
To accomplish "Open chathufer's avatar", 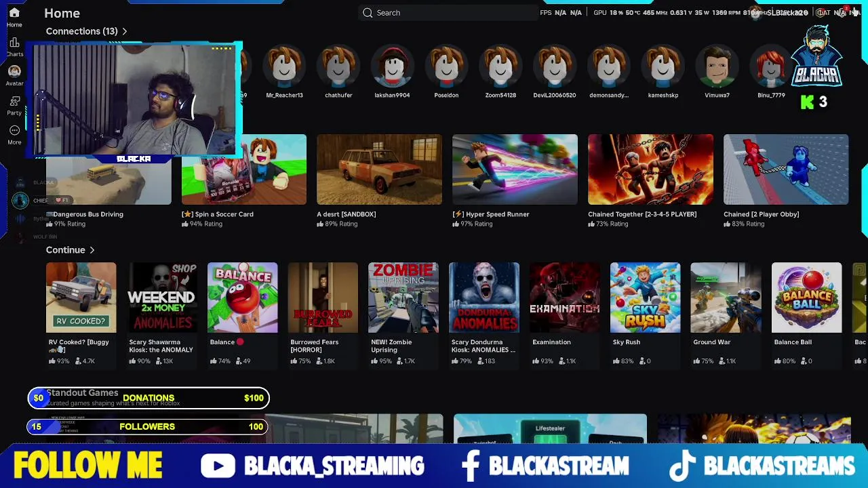I will pos(338,67).
